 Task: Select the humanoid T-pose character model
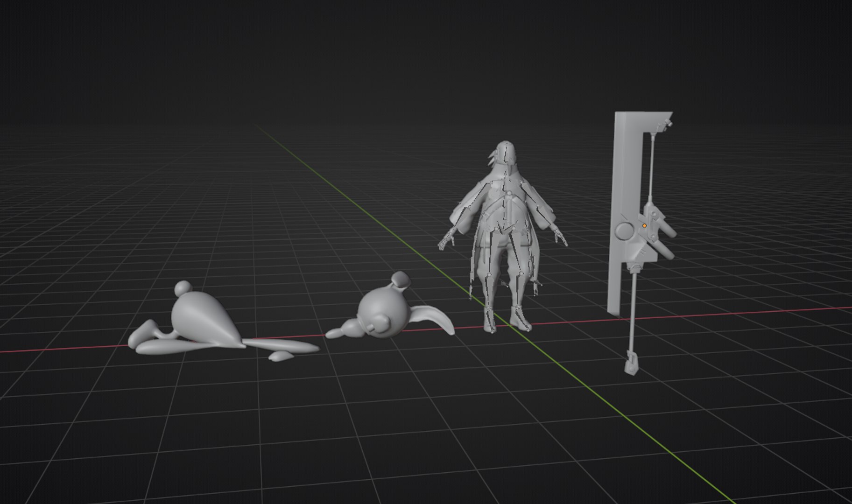(503, 238)
